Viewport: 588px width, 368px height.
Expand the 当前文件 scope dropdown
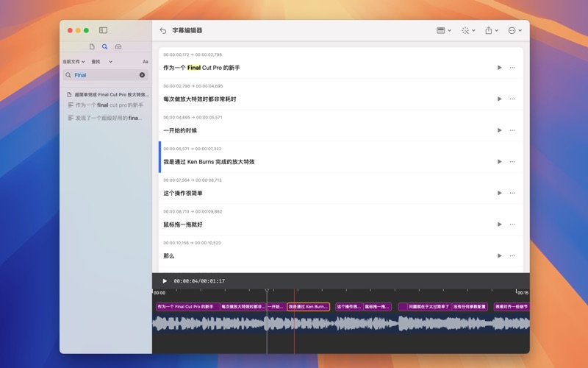(73, 62)
